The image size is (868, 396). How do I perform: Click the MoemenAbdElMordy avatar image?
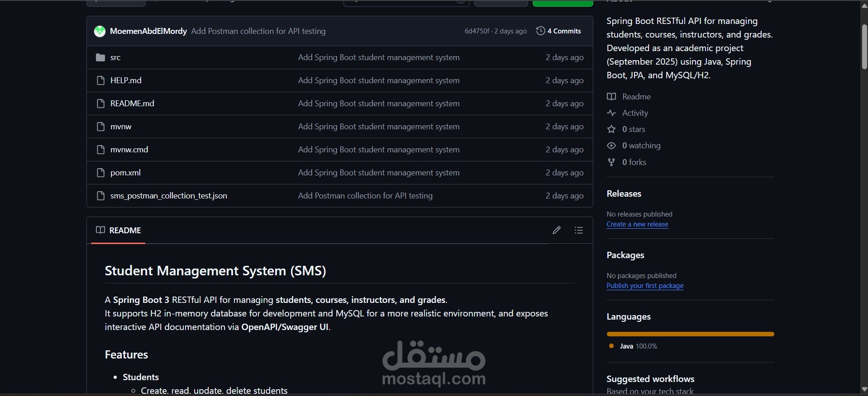(100, 31)
